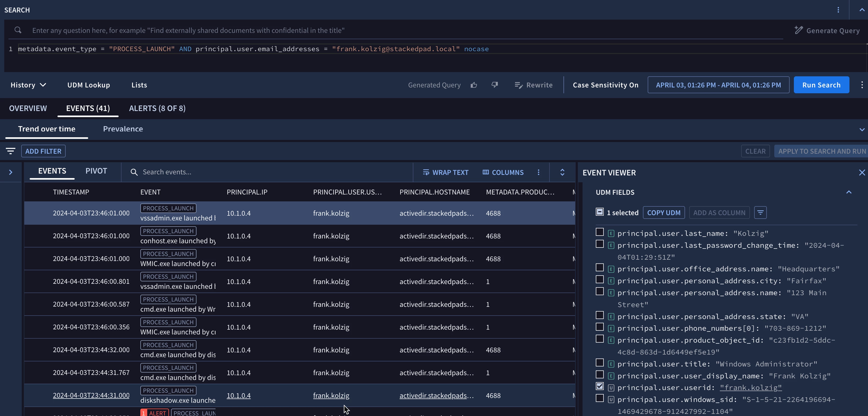Image resolution: width=868 pixels, height=416 pixels.
Task: Collapse the UDM Fields section
Action: coord(848,192)
